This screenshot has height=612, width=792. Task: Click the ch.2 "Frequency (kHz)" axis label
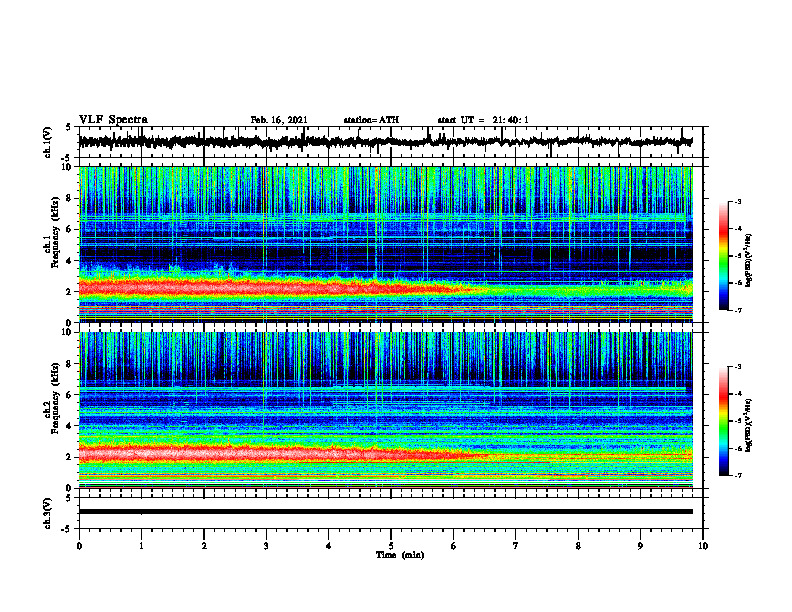(x=55, y=398)
